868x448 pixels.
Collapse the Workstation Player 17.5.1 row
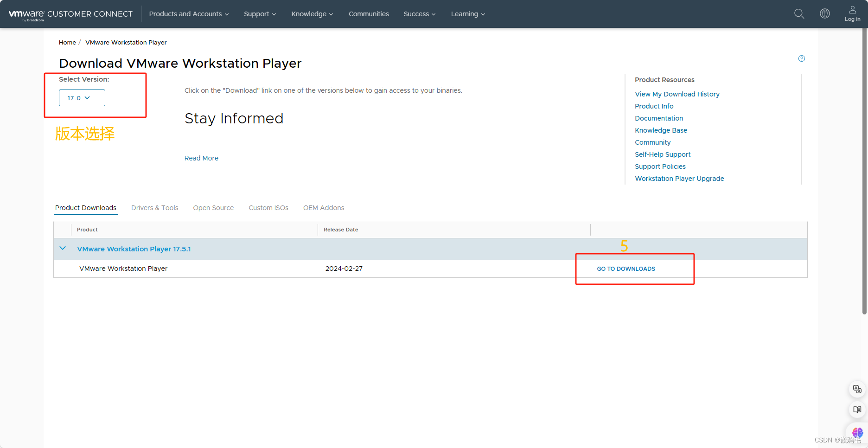(x=63, y=249)
